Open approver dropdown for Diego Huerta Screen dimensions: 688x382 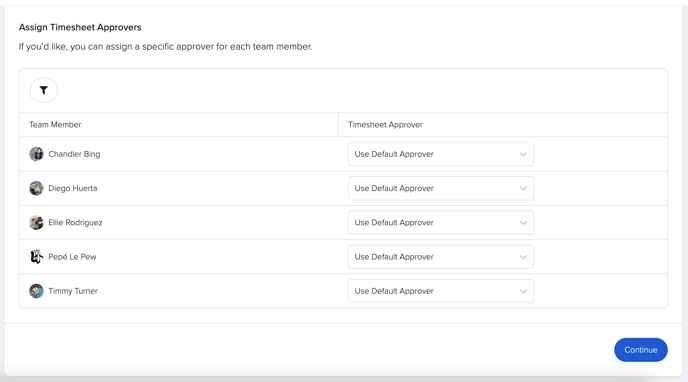pyautogui.click(x=441, y=188)
